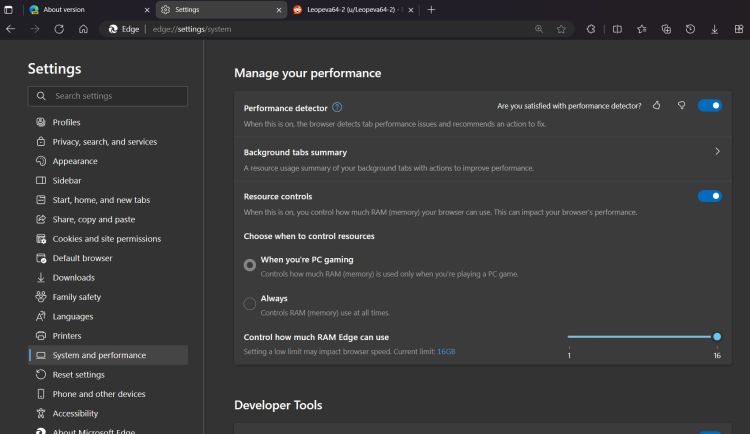The height and width of the screenshot is (434, 750).
Task: Open the Collections icon
Action: pos(666,29)
